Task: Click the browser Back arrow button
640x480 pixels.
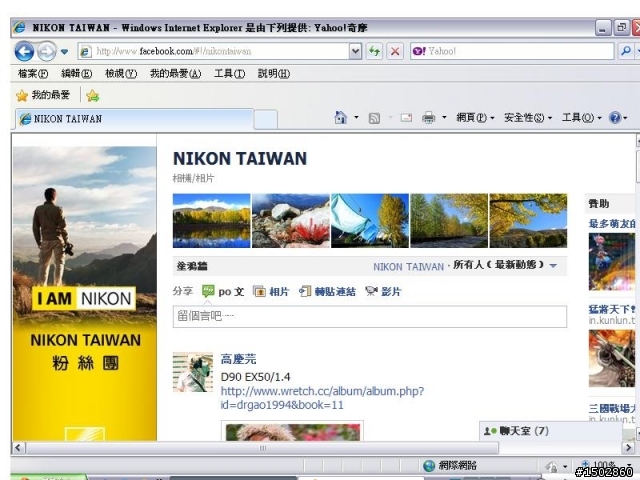Action: pos(24,51)
